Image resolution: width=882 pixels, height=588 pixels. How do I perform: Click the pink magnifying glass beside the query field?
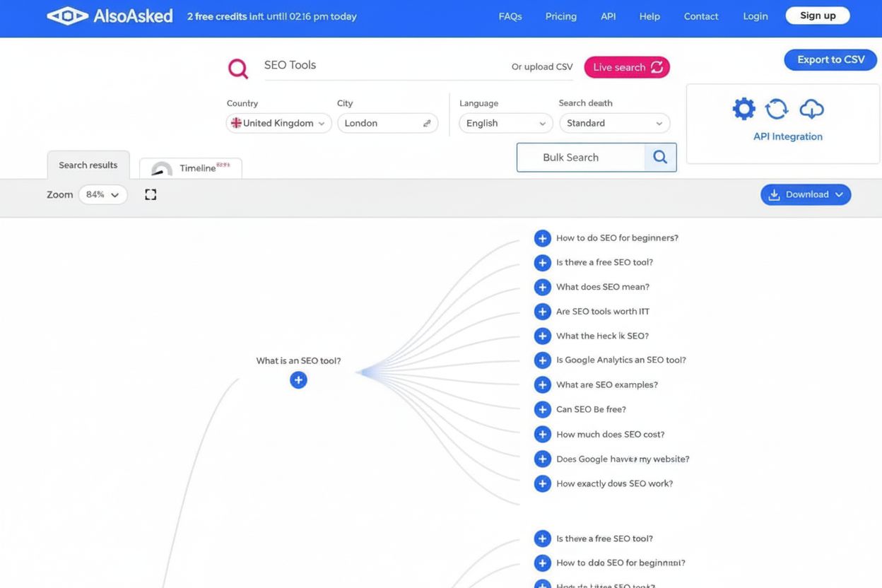click(237, 67)
